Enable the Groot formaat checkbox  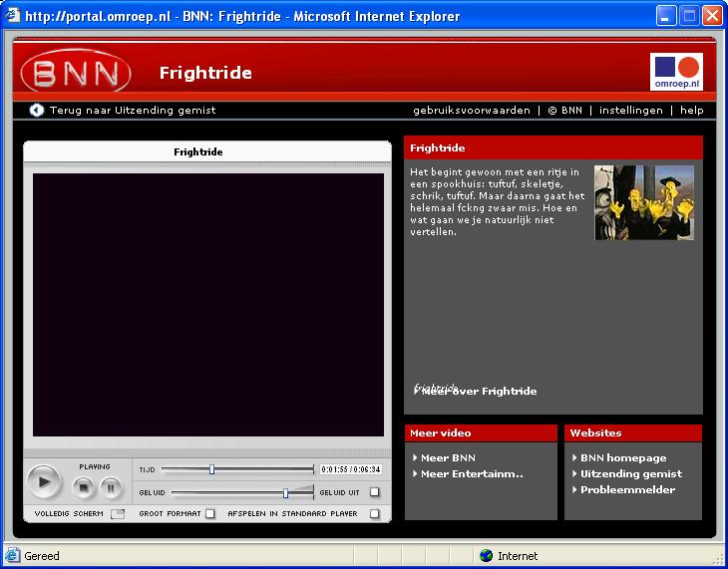coord(210,514)
